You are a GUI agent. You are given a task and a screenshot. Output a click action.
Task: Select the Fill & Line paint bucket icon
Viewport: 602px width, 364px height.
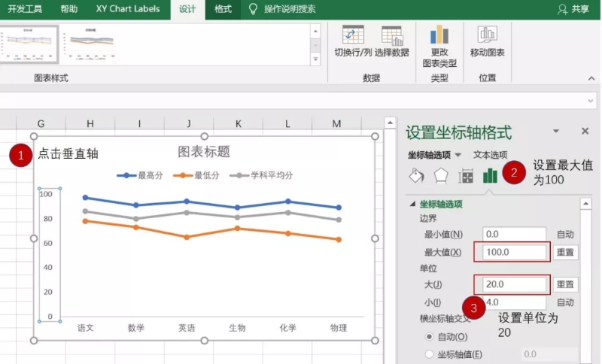tap(416, 176)
